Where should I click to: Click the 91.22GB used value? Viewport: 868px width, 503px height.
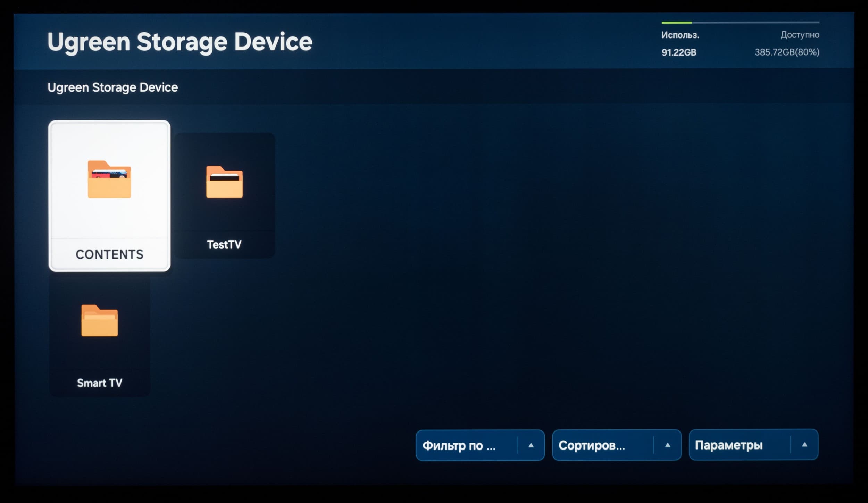click(679, 52)
